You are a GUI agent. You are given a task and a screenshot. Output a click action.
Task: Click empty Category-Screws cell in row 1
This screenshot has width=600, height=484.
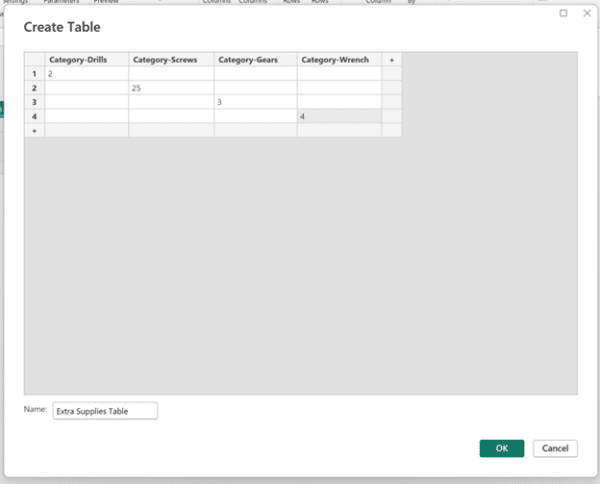pos(171,73)
